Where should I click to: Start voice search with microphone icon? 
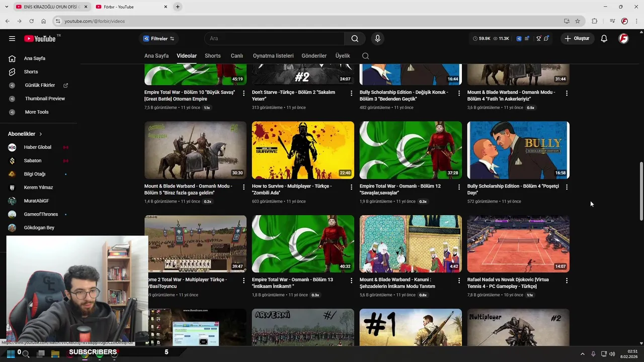click(x=377, y=39)
